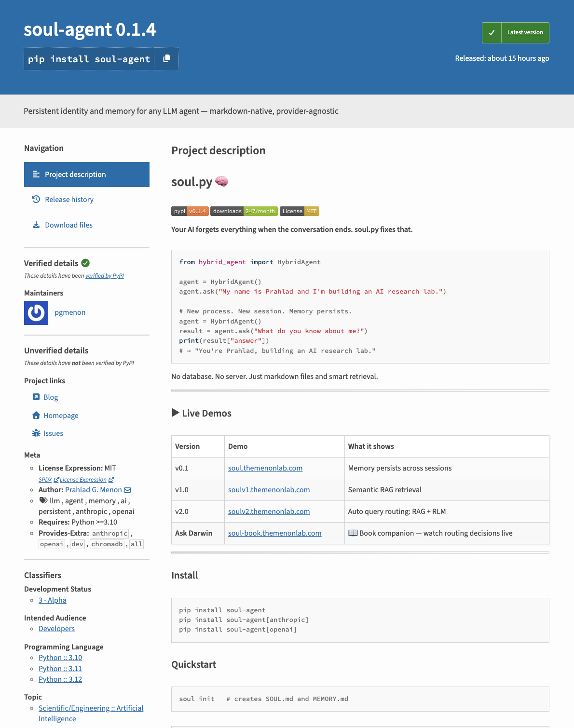
Task: Open the License Expression link
Action: 83,480
